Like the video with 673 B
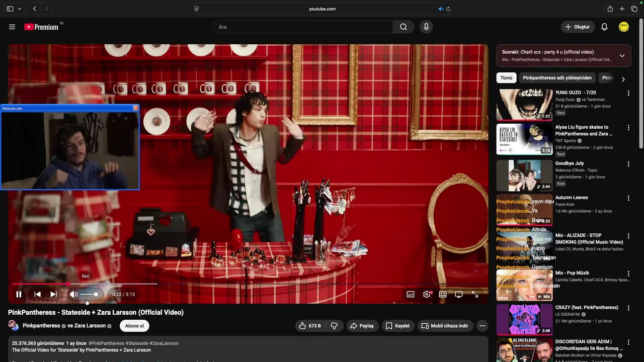This screenshot has width=644, height=362. [310, 326]
